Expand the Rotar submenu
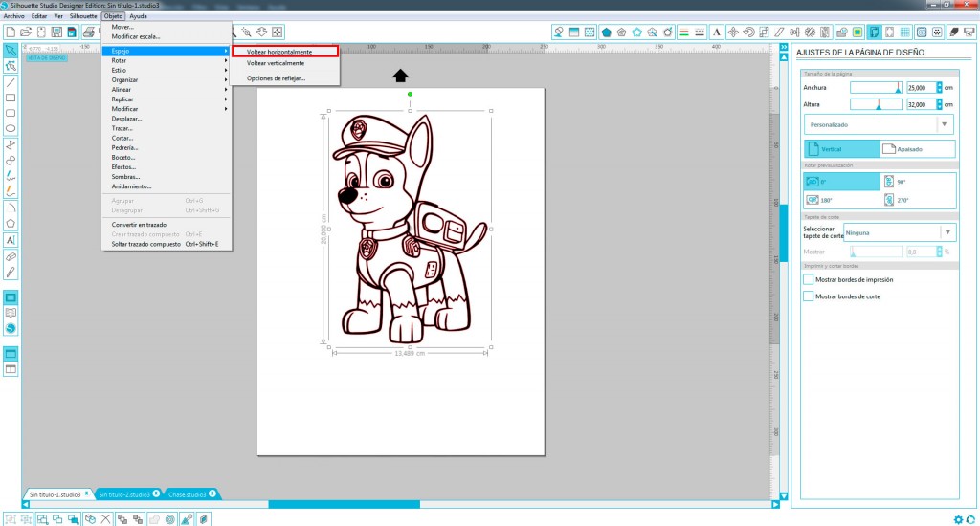 167,60
